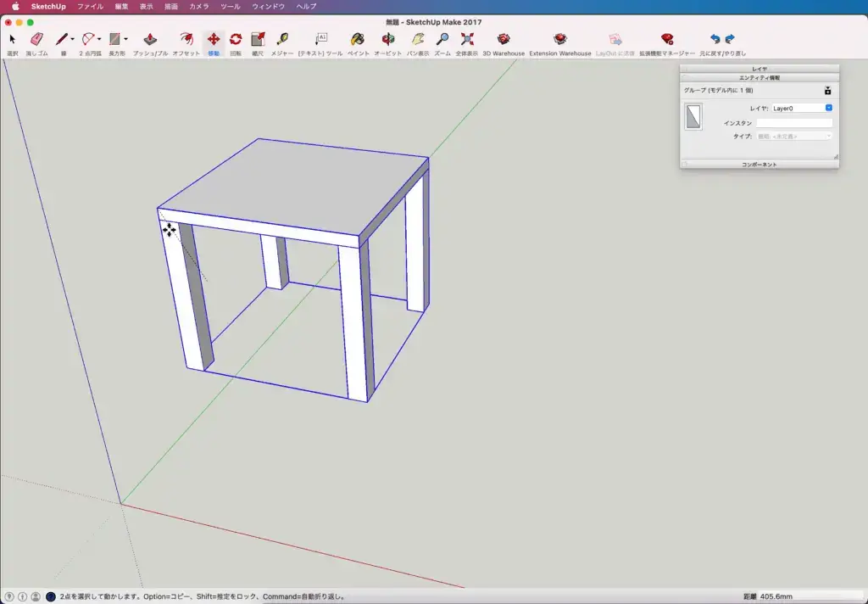Screen dimensions: 868x604
Task: Open dropdown arrow beside the 2点円弧 tool
Action: [99, 39]
